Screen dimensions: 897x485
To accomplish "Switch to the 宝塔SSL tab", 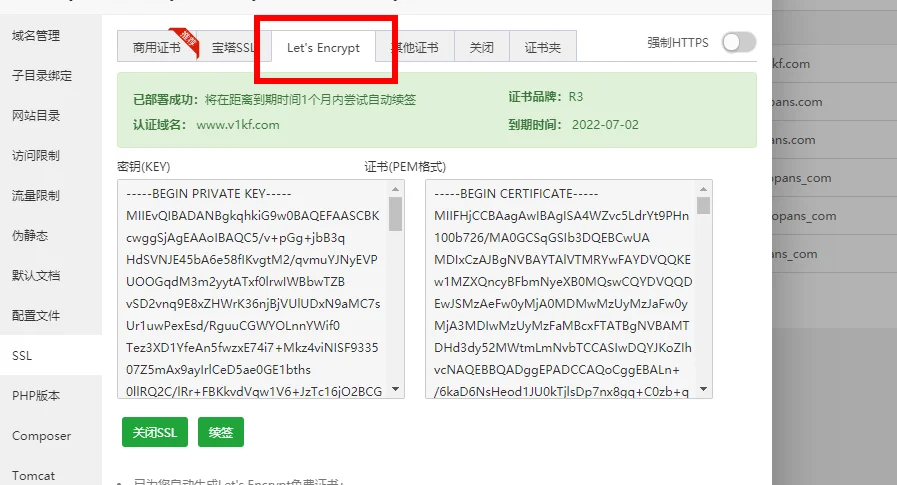I will coord(233,47).
